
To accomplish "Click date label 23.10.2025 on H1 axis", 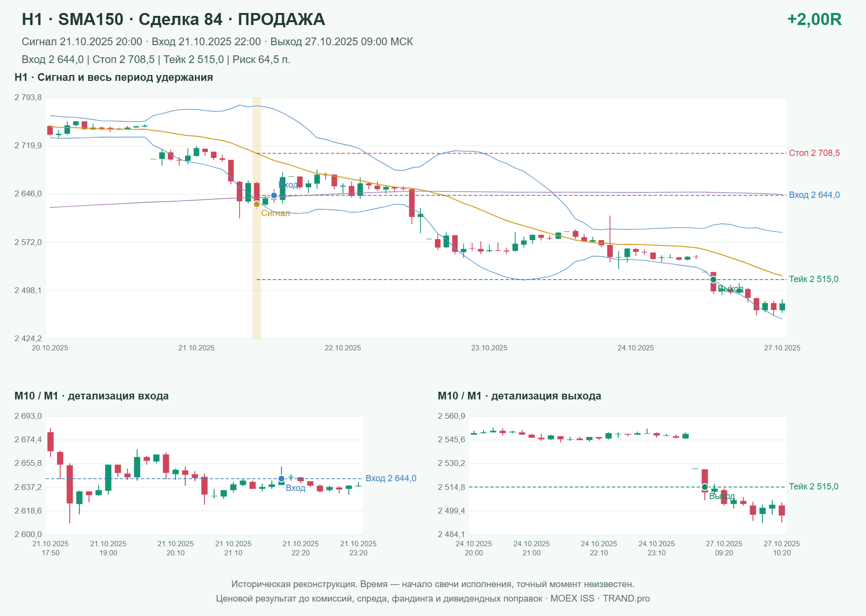I will point(489,348).
